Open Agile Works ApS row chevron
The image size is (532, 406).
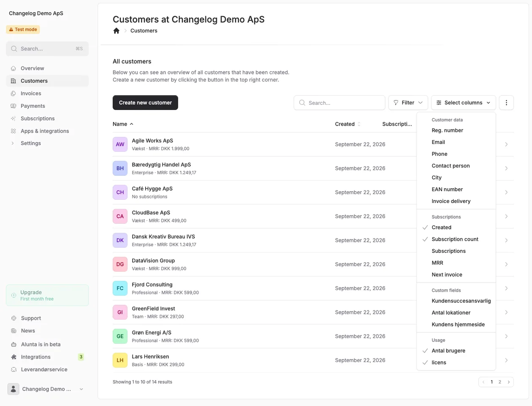coord(506,144)
